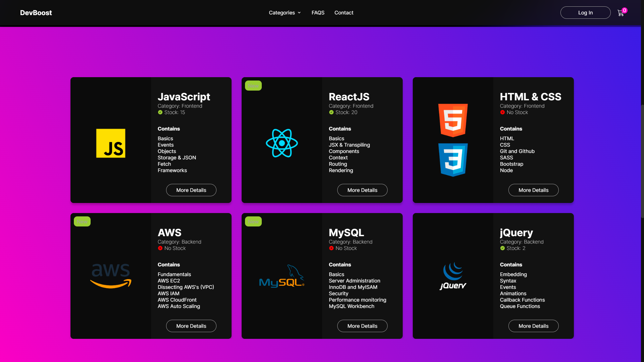Open the FAQS page

318,13
